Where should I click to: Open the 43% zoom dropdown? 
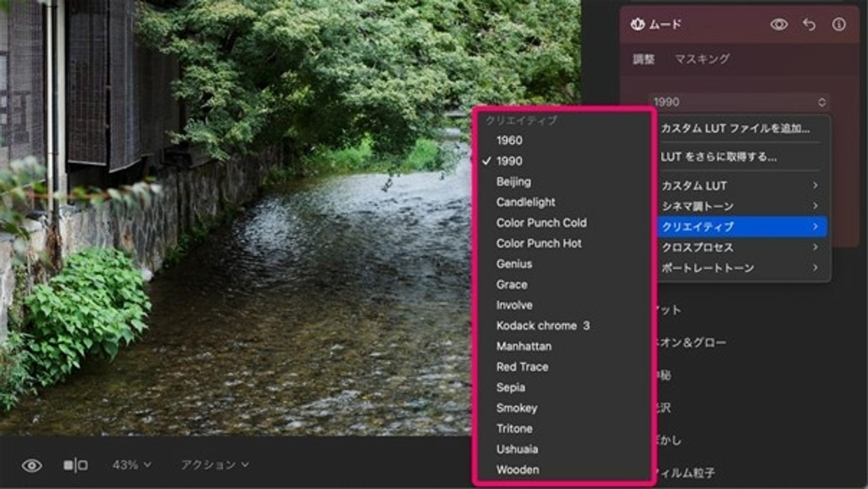coord(132,465)
